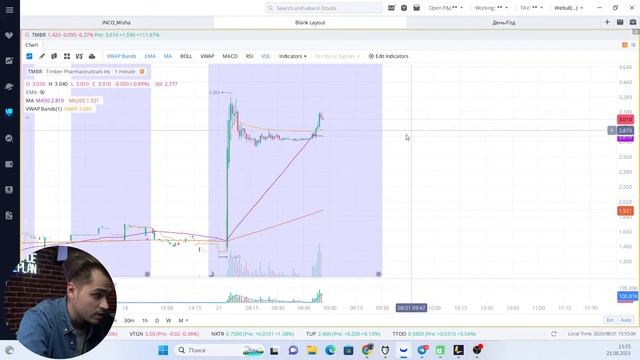Viewport: 640px width, 360px height.
Task: Switch to the День/Год layout tab
Action: [503, 22]
